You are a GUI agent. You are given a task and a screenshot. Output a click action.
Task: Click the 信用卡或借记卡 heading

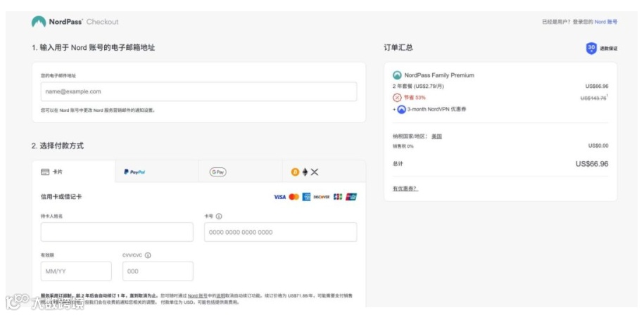[61, 196]
